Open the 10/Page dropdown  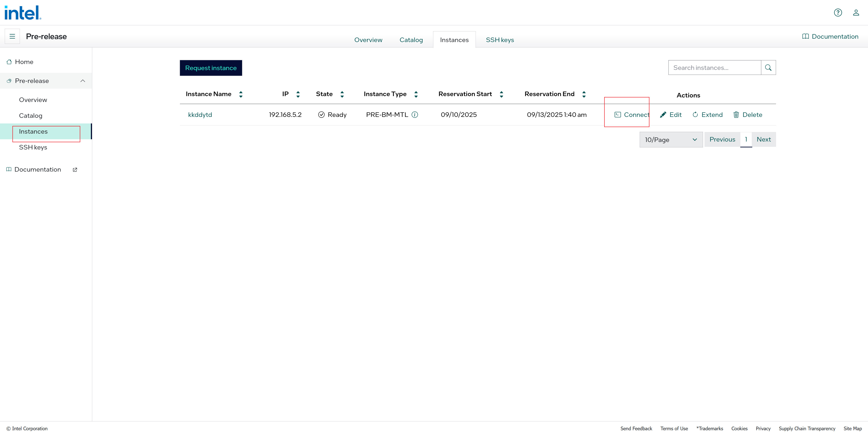click(671, 139)
